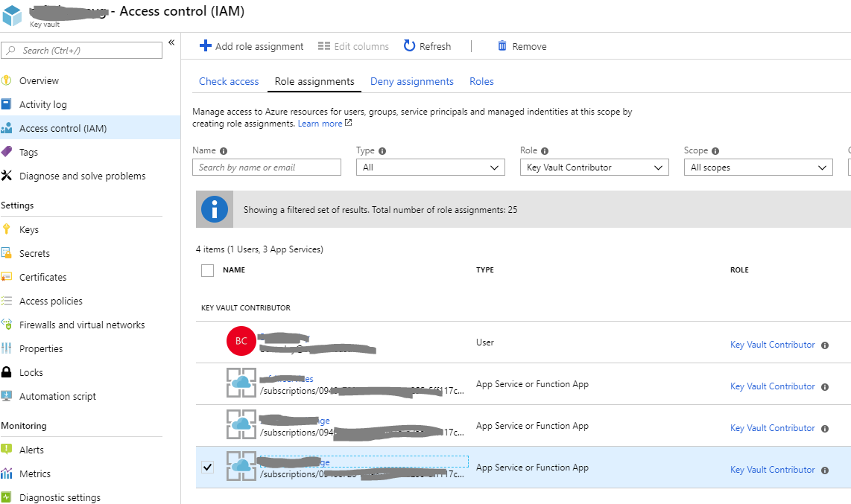Click the NAME column header
The width and height of the screenshot is (851, 504).
(x=234, y=270)
